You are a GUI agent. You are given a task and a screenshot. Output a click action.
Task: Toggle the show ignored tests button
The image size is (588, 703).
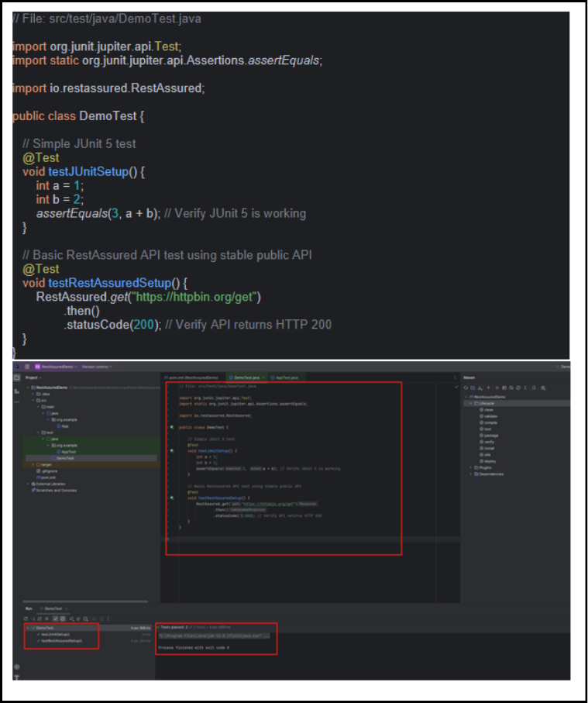62,618
